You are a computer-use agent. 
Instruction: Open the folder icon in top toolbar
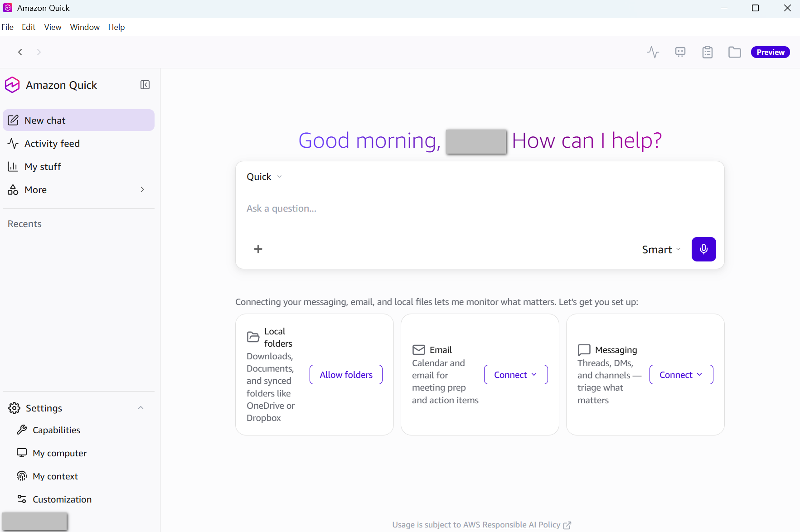click(735, 52)
